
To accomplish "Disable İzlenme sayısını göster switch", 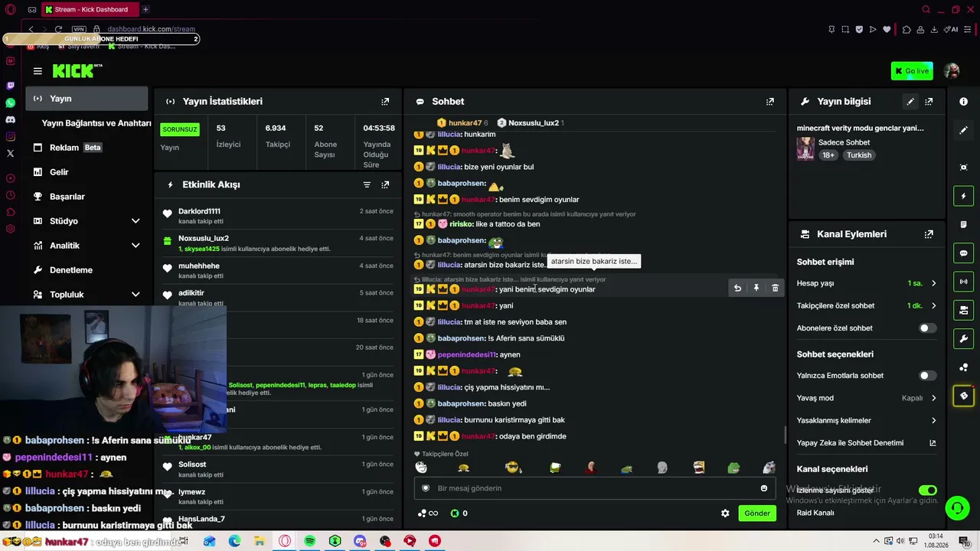I will point(927,491).
